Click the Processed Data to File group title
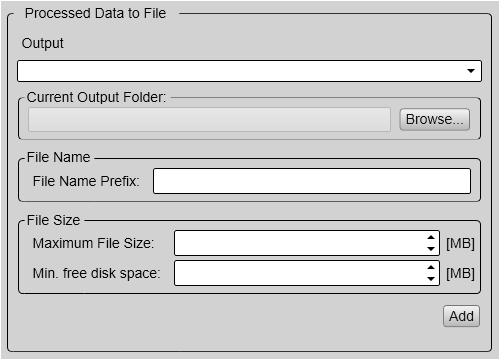Image resolution: width=500 pixels, height=360 pixels. [x=95, y=13]
